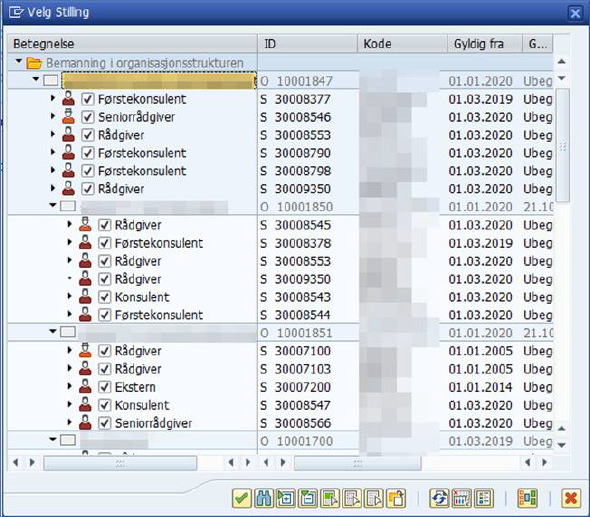Click the refresh arrows icon
Image resolution: width=590 pixels, height=517 pixels.
439,499
